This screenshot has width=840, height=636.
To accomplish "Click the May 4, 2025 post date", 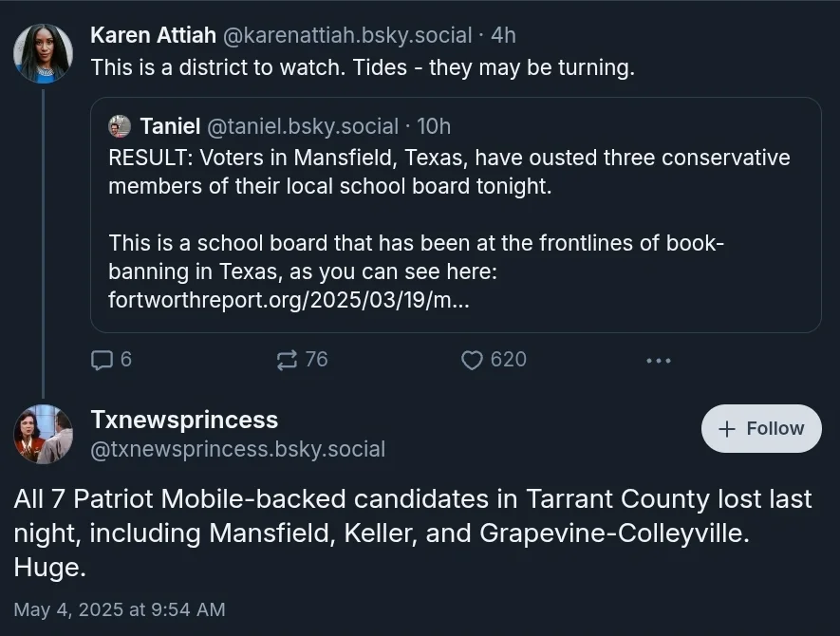I will point(120,609).
